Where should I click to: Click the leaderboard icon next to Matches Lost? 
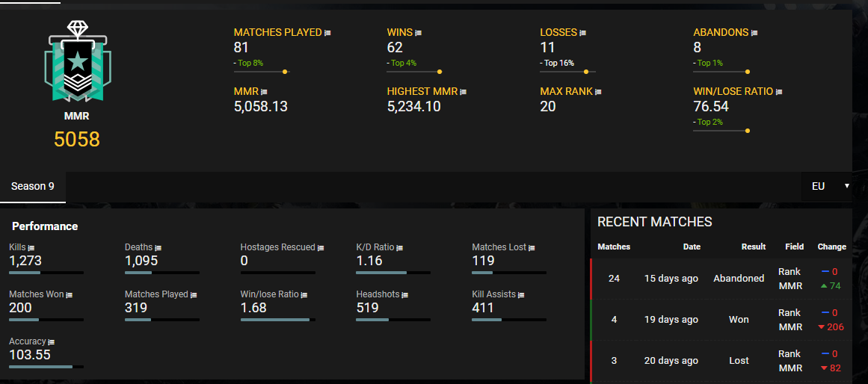pos(532,248)
